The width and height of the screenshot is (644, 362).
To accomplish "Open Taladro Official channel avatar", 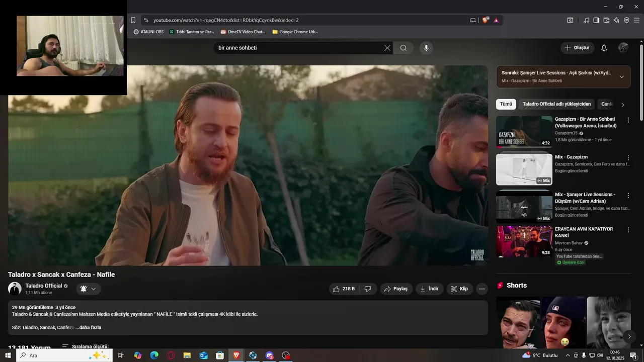I will pos(15,289).
